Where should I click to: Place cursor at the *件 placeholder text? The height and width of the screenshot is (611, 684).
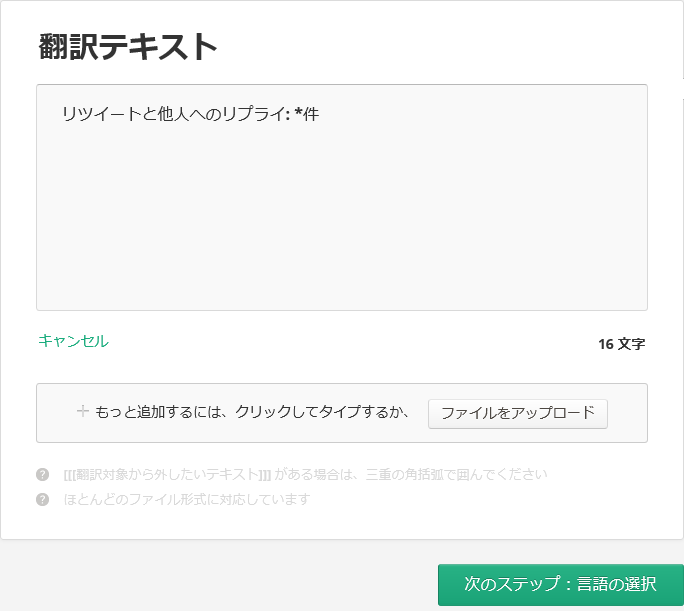[x=307, y=114]
